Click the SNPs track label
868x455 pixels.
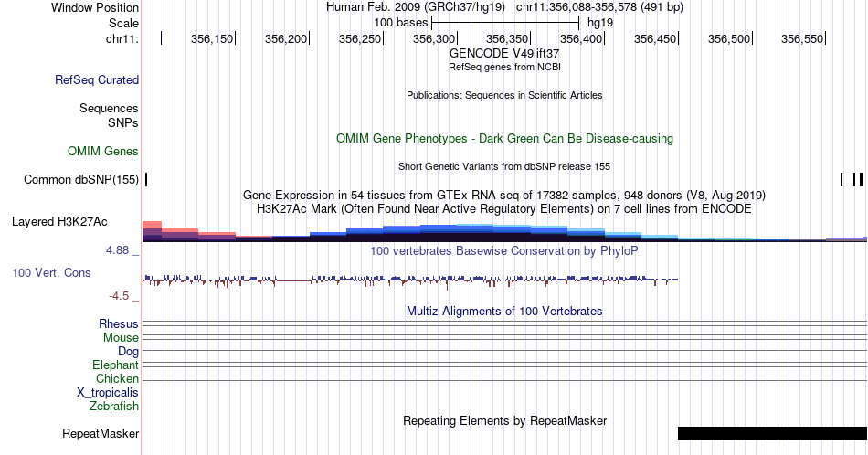[x=123, y=122]
